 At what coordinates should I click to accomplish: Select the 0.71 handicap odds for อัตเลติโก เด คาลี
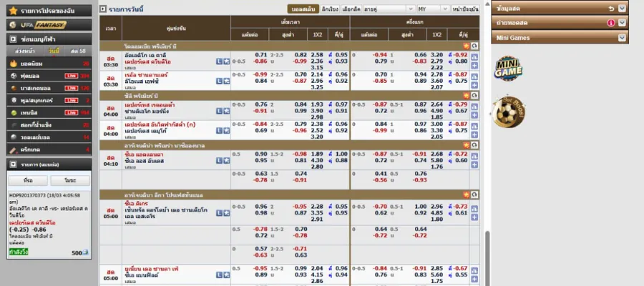coord(261,54)
